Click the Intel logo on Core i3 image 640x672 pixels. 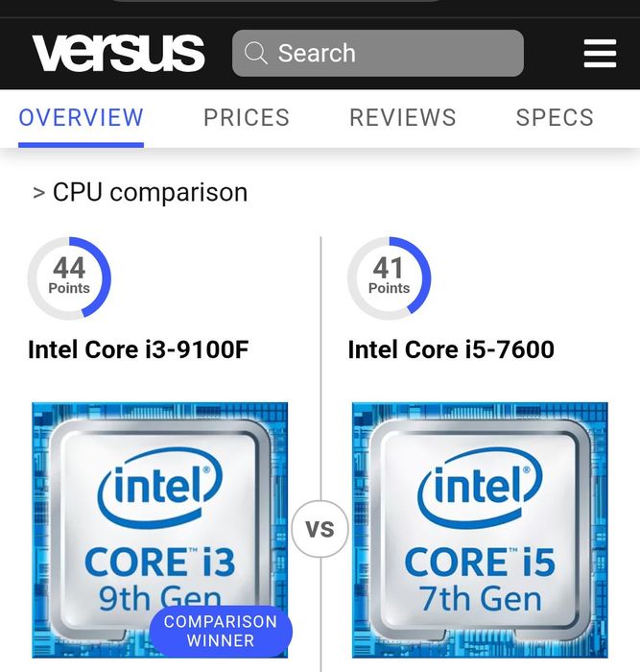pyautogui.click(x=160, y=488)
